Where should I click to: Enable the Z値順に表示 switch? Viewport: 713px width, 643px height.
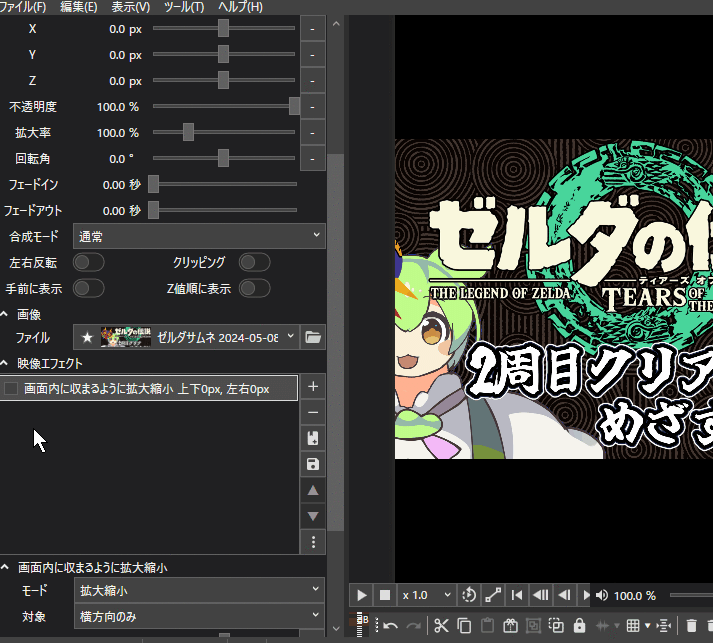click(x=255, y=288)
